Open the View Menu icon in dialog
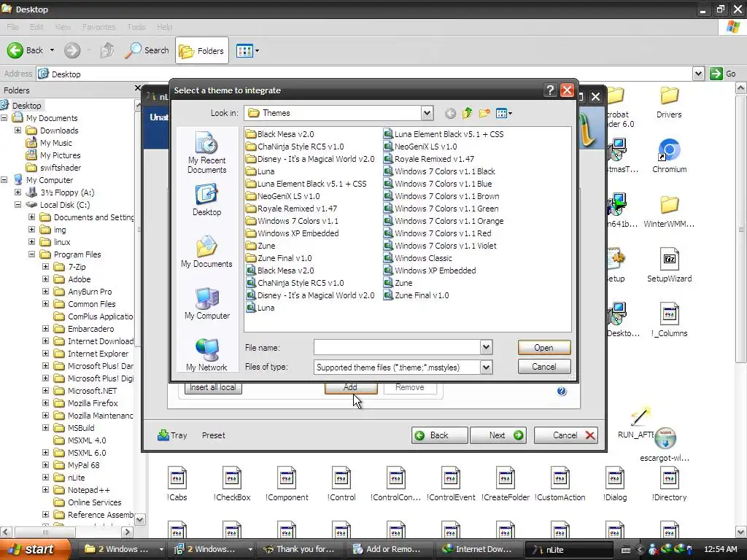 point(503,113)
